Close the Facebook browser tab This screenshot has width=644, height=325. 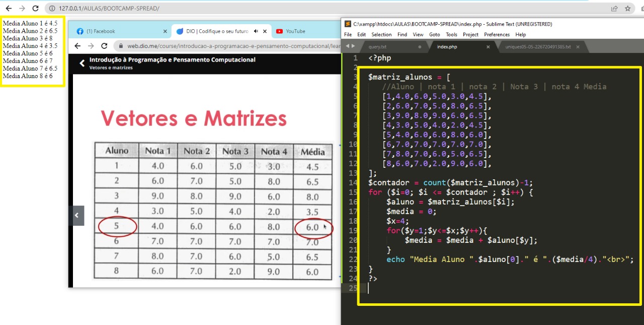pos(164,31)
